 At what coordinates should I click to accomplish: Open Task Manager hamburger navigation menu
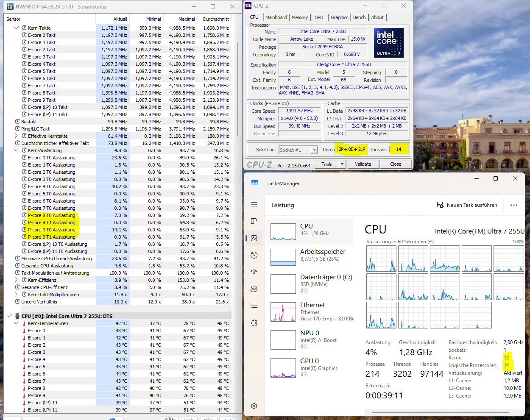click(254, 204)
